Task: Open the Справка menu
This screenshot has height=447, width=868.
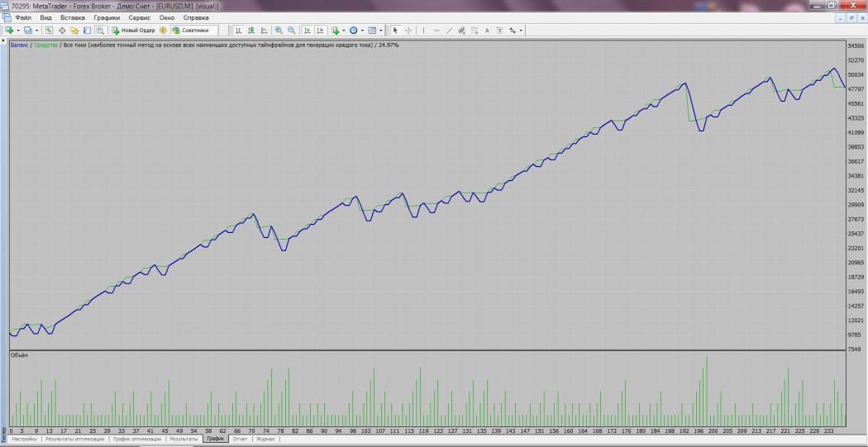Action: click(196, 17)
